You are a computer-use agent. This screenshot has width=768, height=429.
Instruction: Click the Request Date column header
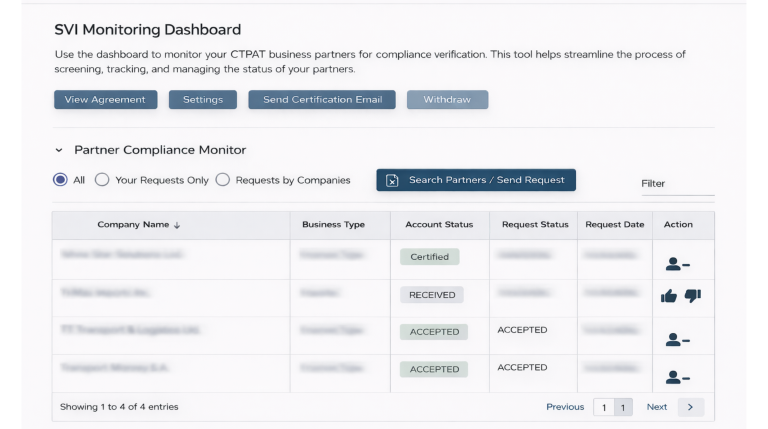615,224
